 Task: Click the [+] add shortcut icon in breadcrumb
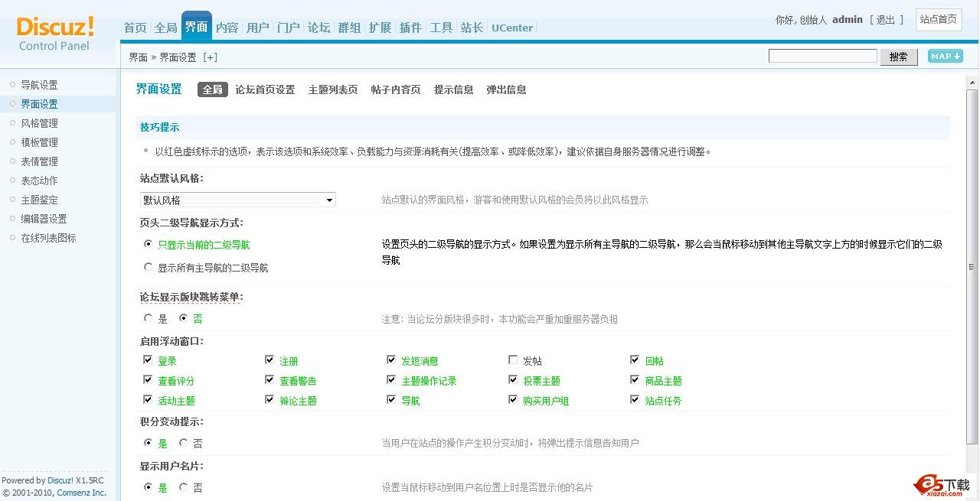[210, 57]
